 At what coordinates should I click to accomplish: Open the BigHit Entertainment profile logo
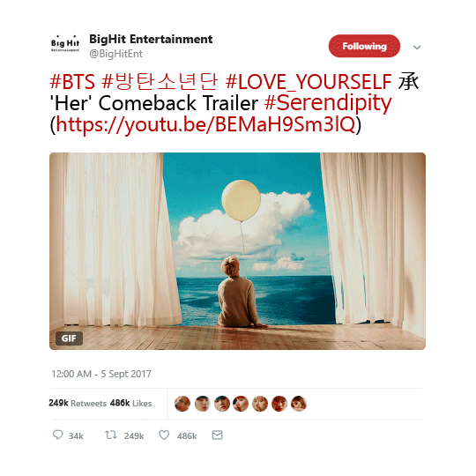pyautogui.click(x=65, y=44)
